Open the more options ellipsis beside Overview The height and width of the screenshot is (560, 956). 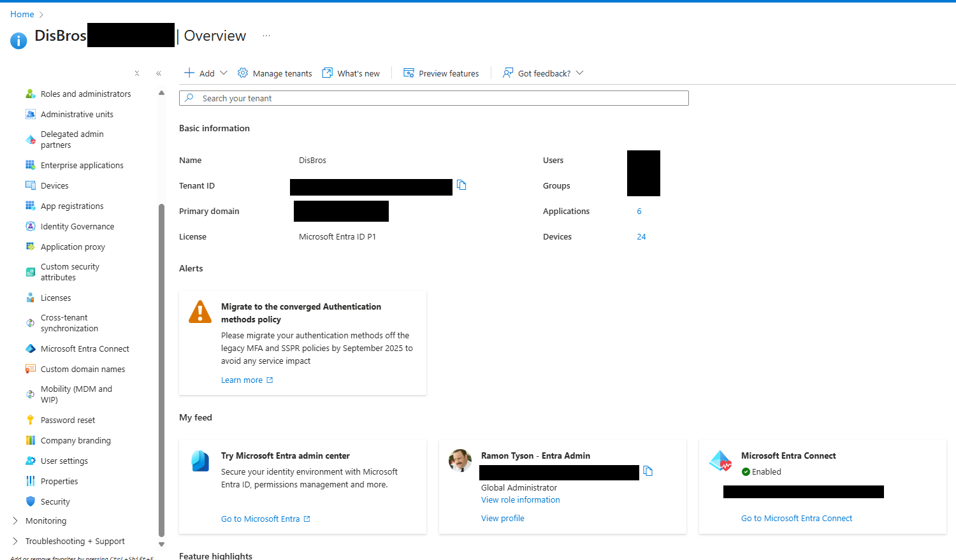pyautogui.click(x=266, y=36)
